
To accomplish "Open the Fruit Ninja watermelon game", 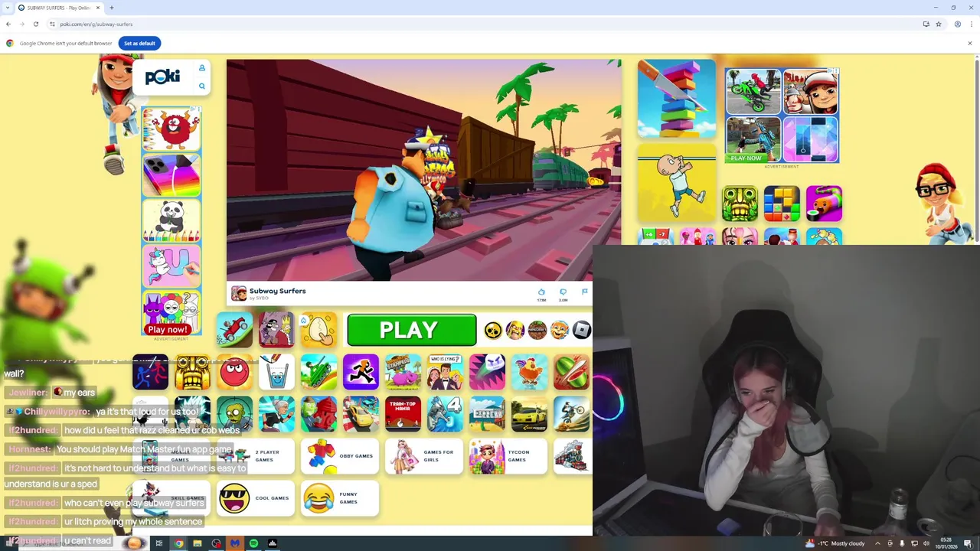I will click(571, 372).
